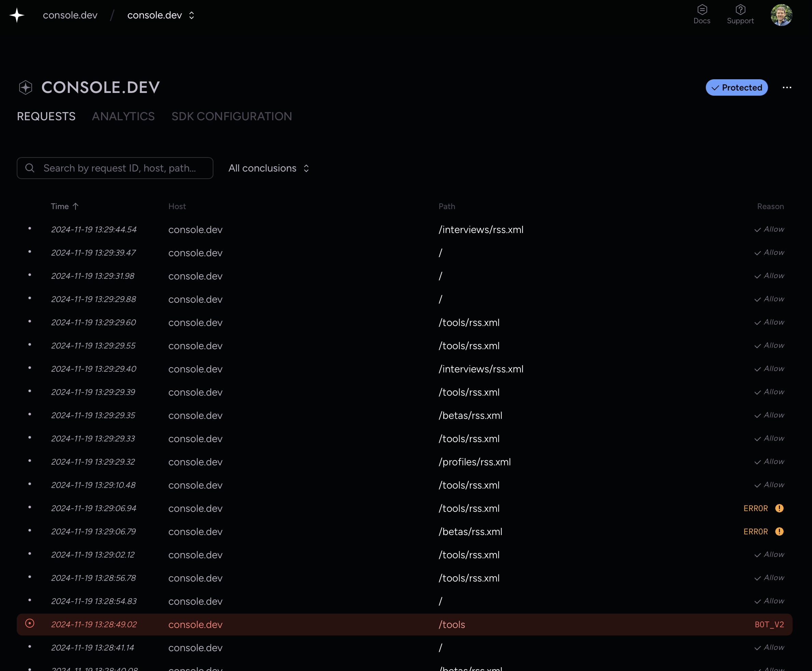
Task: Click the CONSOLE.DEV site shield icon
Action: 26,87
